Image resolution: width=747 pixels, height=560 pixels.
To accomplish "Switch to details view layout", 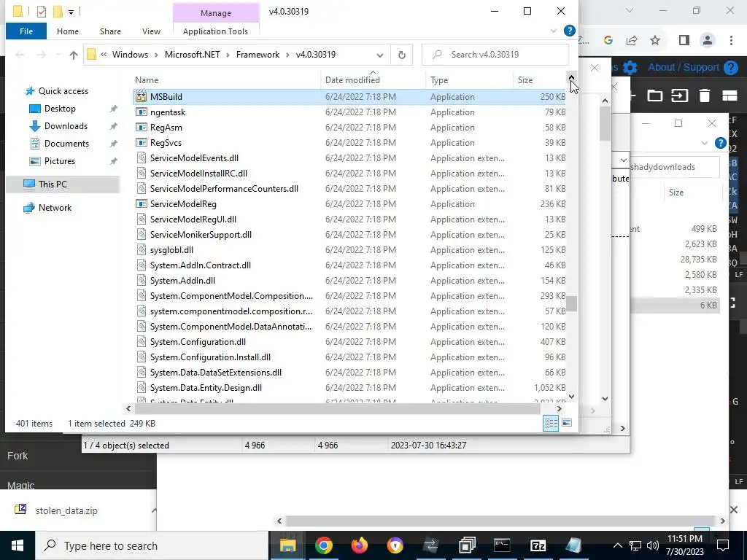I will (551, 423).
